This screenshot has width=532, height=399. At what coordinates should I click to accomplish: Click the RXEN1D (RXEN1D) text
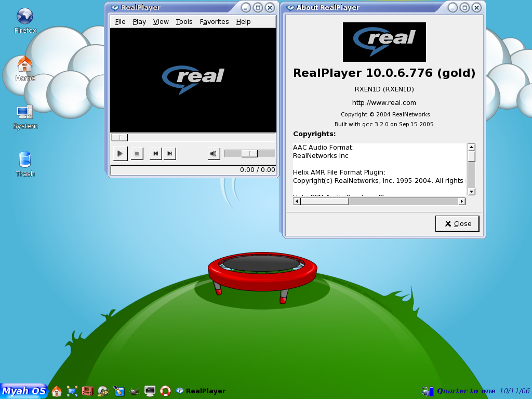coord(384,89)
